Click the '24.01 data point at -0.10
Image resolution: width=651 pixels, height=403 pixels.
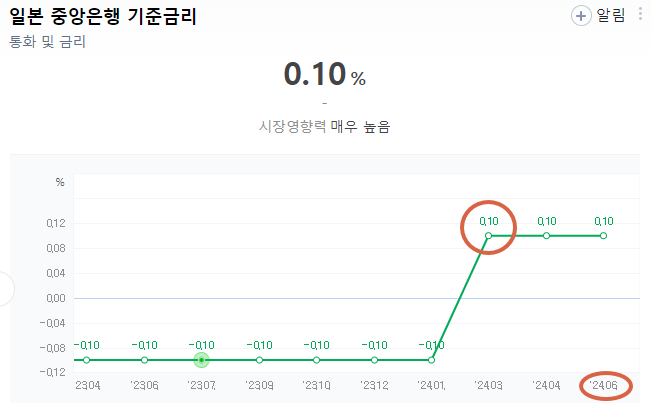[431, 360]
